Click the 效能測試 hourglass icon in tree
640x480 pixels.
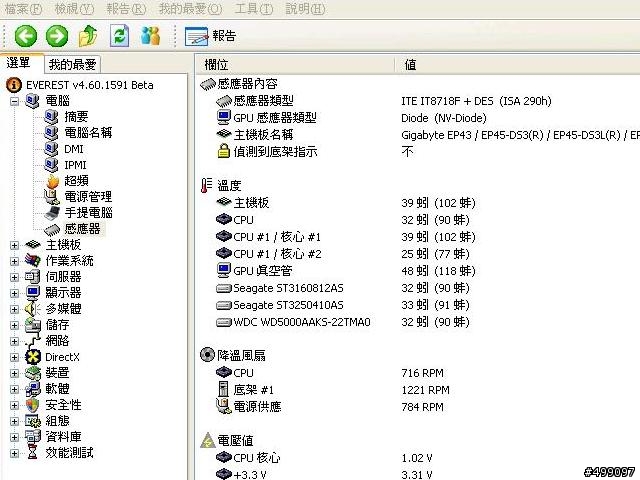click(x=33, y=453)
